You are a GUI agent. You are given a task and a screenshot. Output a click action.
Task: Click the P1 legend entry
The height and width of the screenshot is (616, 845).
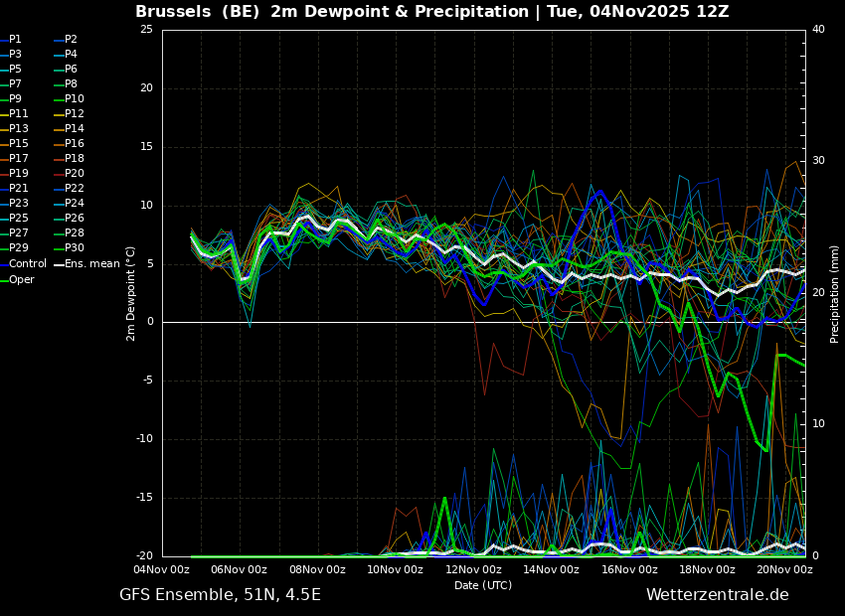pyautogui.click(x=15, y=40)
